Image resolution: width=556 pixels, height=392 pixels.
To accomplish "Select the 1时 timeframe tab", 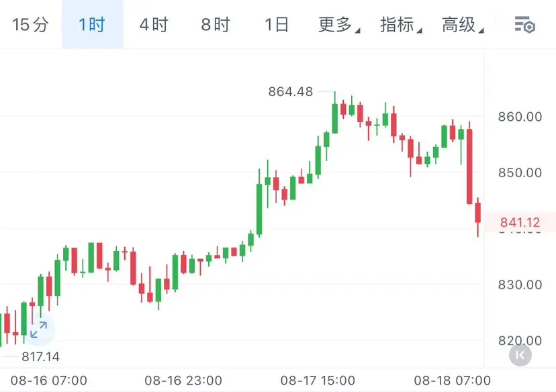I will pyautogui.click(x=92, y=25).
